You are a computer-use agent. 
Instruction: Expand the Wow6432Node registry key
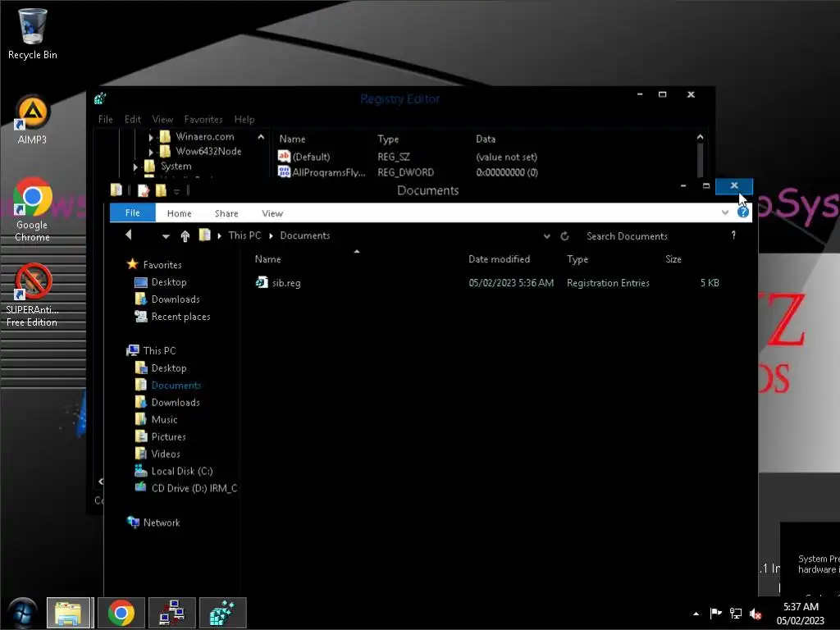click(x=151, y=152)
